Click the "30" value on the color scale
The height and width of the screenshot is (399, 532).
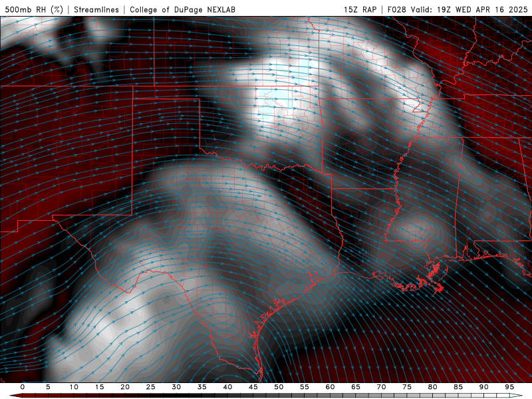[x=176, y=387]
